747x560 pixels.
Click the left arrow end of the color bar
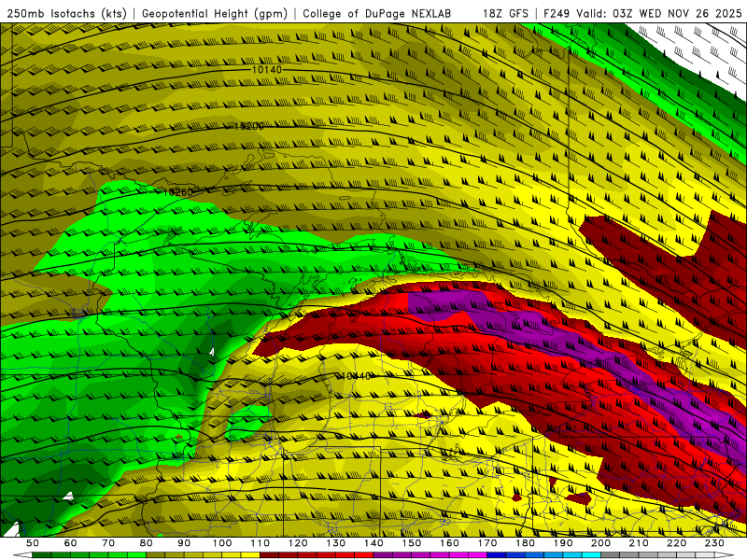coord(22,555)
